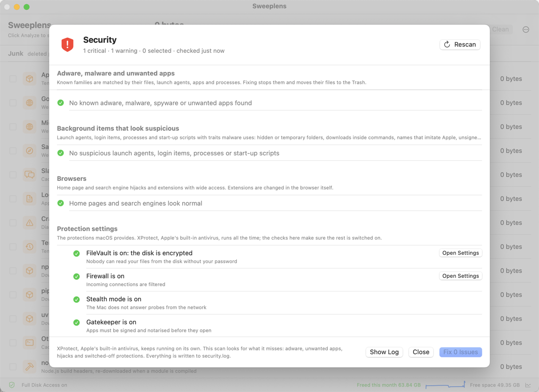Click the free space sparkline graph in status bar
This screenshot has width=539, height=392.
pyautogui.click(x=445, y=385)
